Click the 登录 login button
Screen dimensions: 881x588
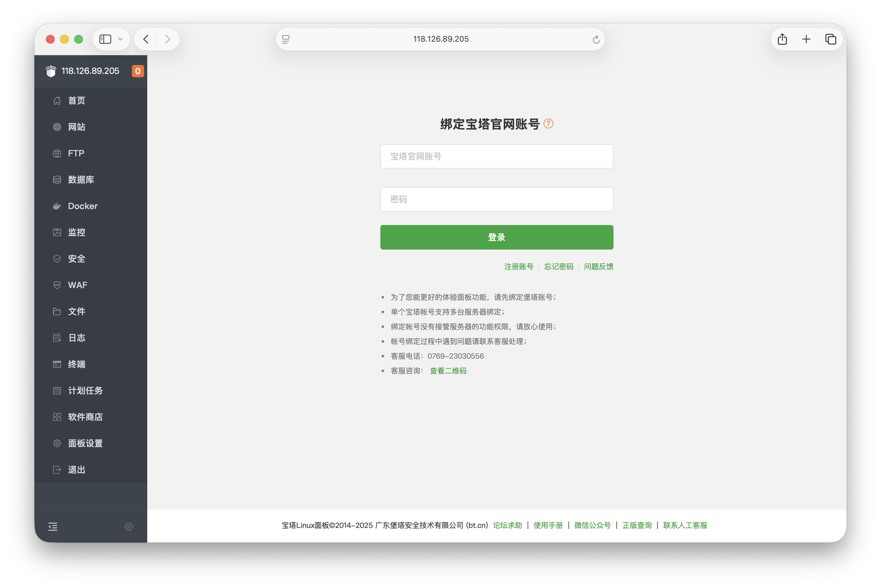[496, 237]
